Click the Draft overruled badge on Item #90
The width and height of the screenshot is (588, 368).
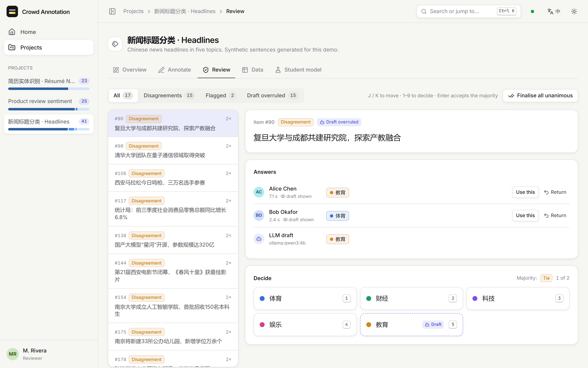click(x=339, y=122)
